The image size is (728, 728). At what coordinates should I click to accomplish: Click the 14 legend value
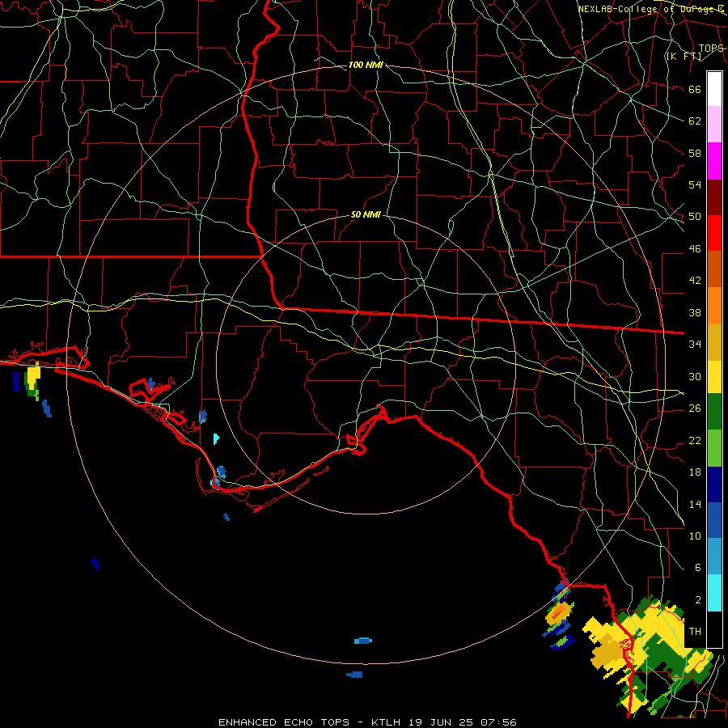695,504
